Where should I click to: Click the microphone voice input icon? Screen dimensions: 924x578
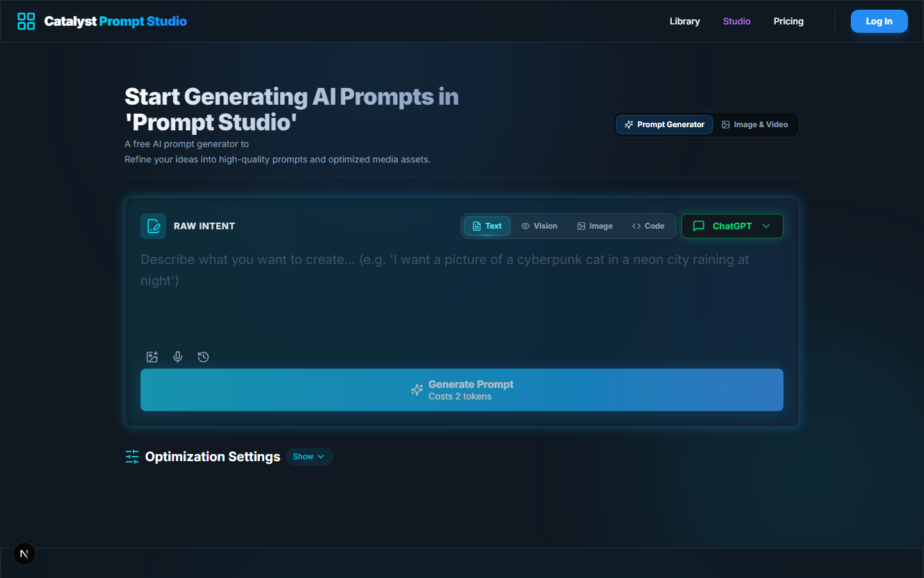(x=178, y=357)
